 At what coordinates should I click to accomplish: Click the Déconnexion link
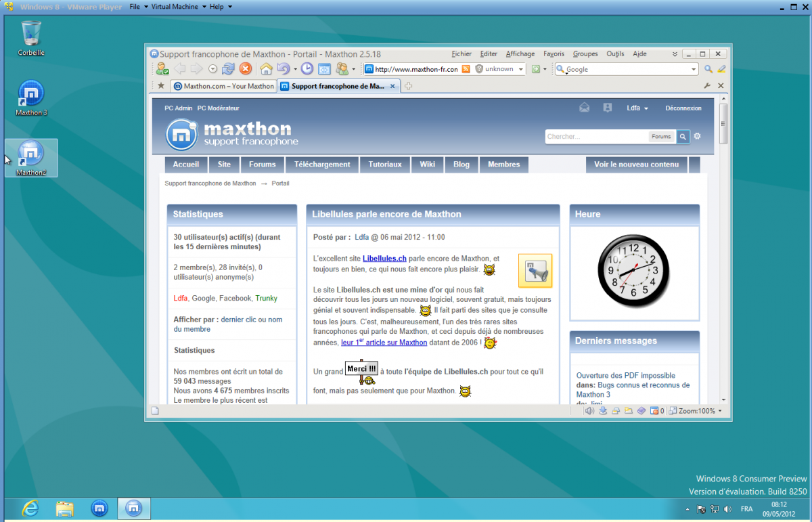[x=683, y=108]
